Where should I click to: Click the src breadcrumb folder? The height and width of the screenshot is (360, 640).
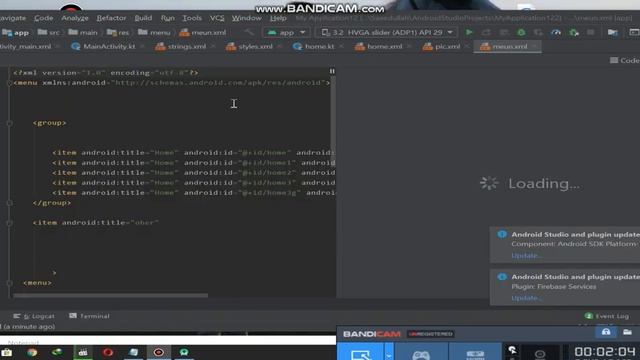click(49, 33)
